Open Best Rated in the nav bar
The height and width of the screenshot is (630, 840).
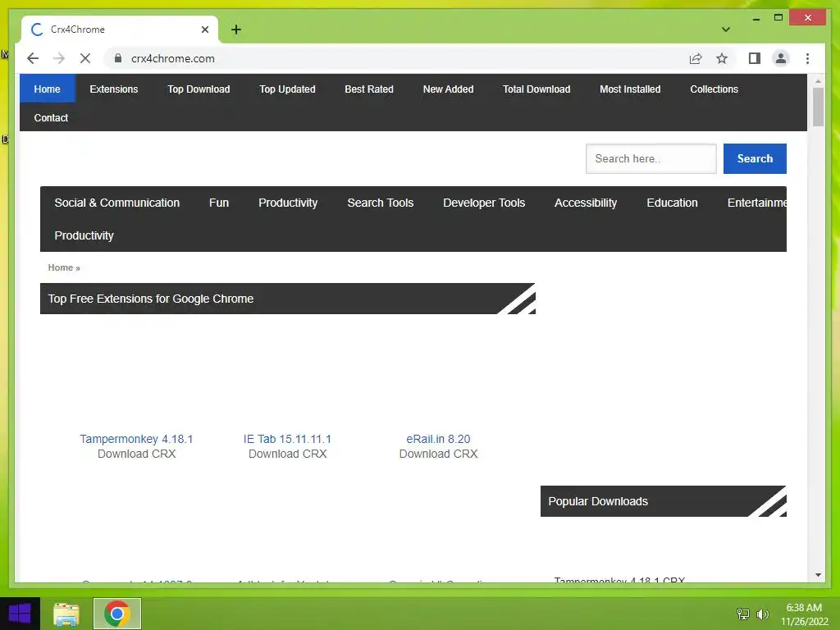pyautogui.click(x=369, y=89)
